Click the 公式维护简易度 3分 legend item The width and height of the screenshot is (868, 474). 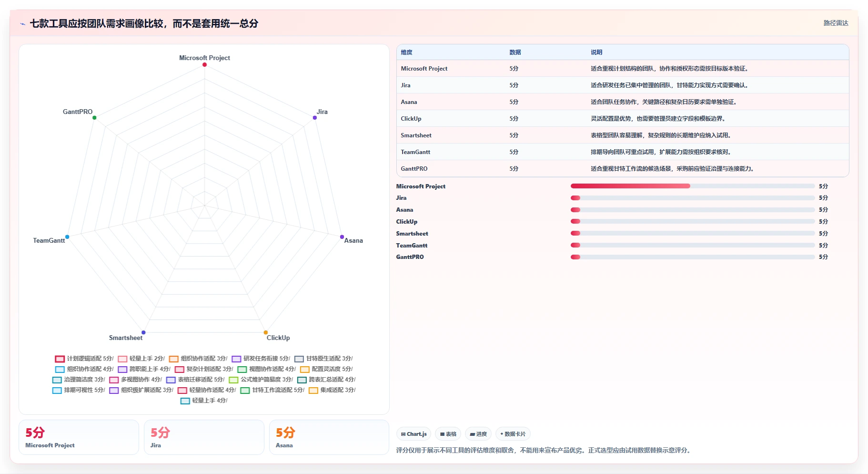click(x=261, y=380)
